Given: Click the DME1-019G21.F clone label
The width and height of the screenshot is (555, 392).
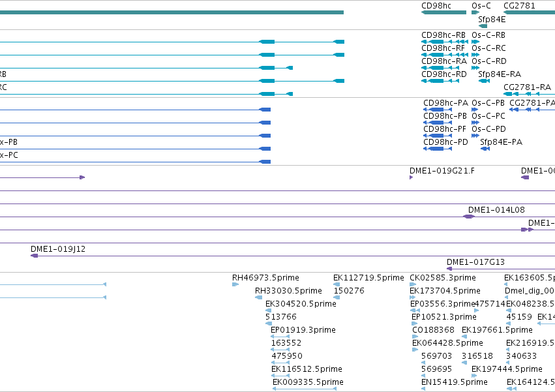Looking at the screenshot, I should (x=442, y=171).
